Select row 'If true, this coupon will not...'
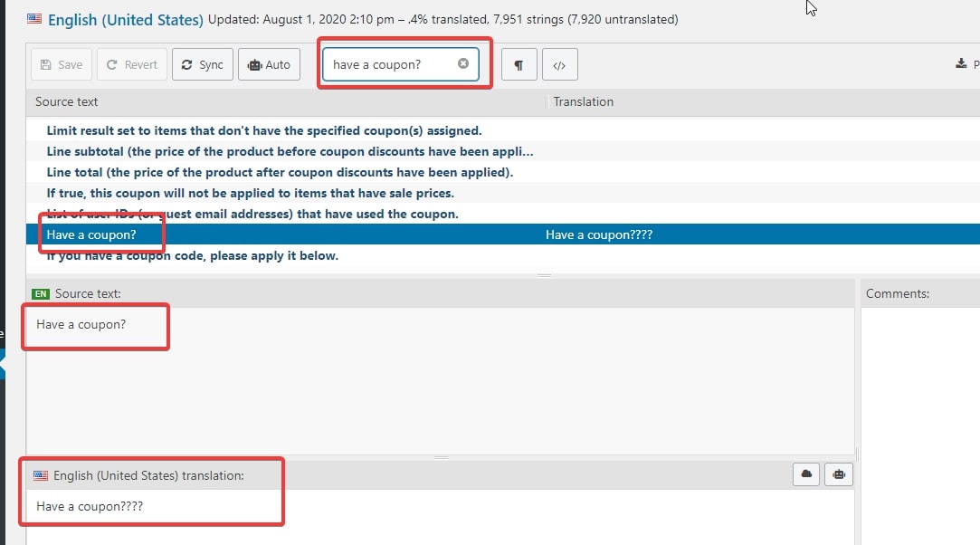This screenshot has width=980, height=545. pos(503,193)
